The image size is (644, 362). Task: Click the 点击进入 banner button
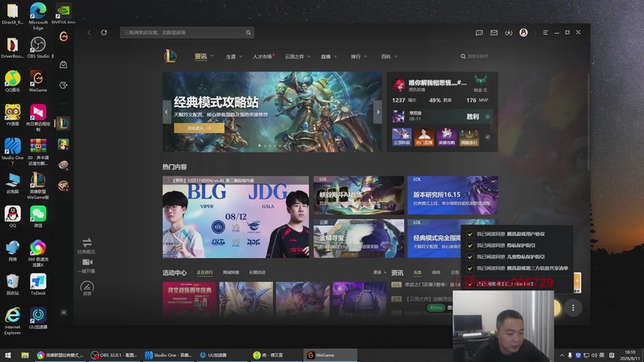point(199,128)
